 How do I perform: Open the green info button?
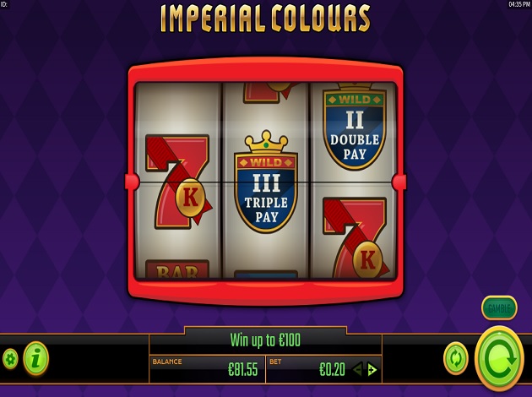[36, 359]
